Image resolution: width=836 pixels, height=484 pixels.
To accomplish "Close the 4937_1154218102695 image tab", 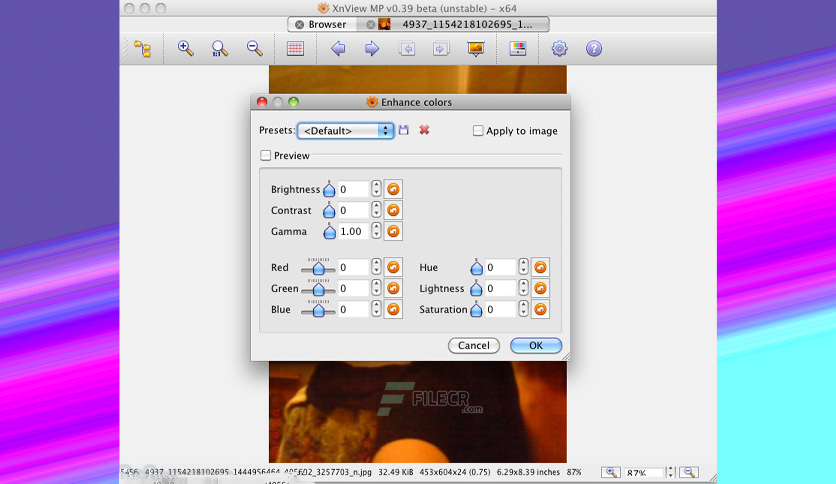I will point(371,25).
